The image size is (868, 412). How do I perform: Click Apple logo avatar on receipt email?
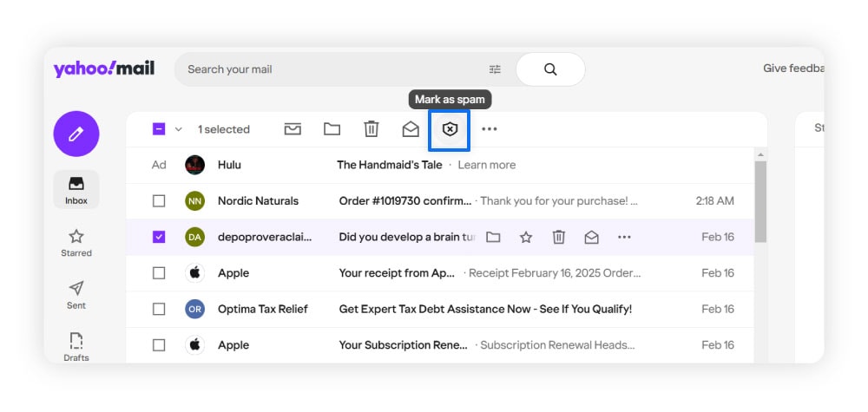(194, 272)
